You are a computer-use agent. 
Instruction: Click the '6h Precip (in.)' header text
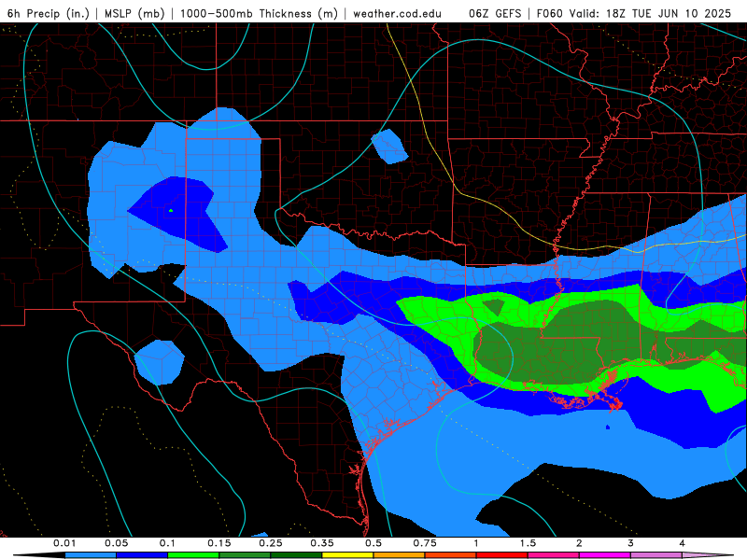coord(49,13)
